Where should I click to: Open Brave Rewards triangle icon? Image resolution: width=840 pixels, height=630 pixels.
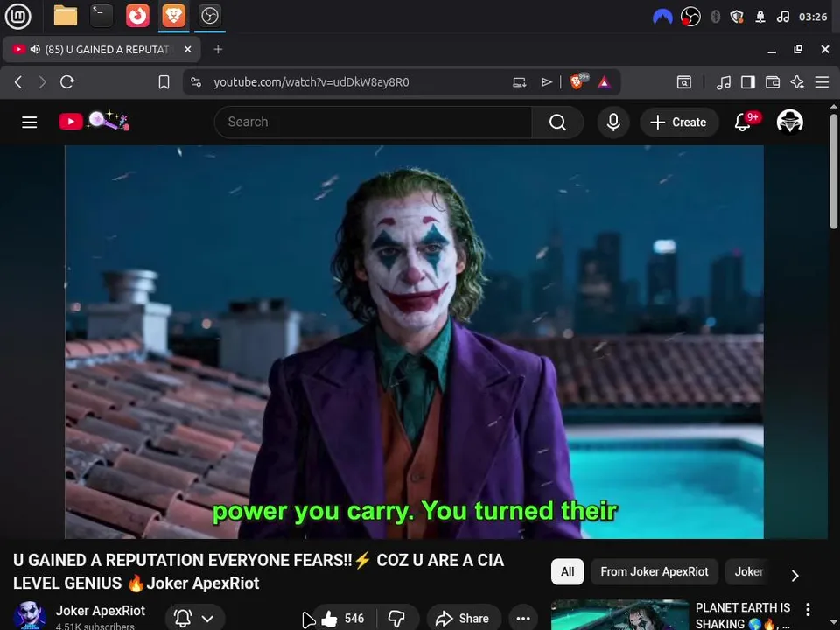coord(605,82)
